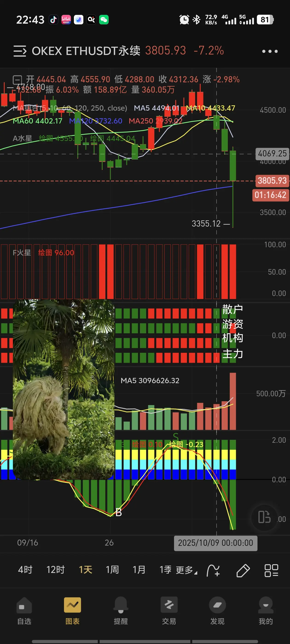This screenshot has width=290, height=644.
Task: Tap the 散户 row label
Action: point(233,310)
